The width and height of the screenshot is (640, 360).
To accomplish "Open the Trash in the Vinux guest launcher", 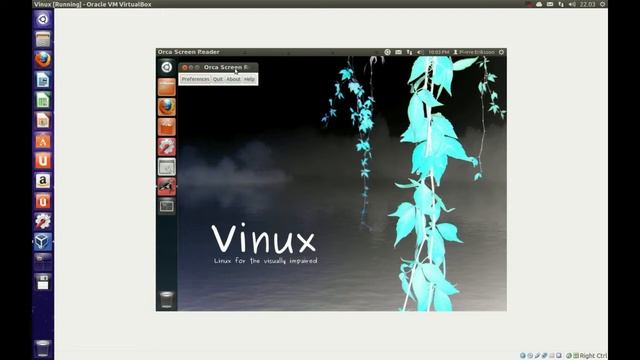I will click(167, 299).
